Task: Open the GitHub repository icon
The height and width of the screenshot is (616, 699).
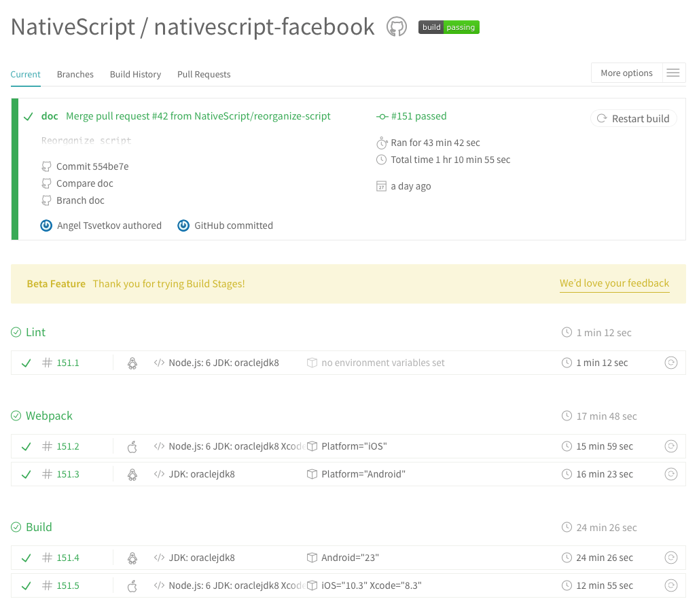Action: pos(396,27)
